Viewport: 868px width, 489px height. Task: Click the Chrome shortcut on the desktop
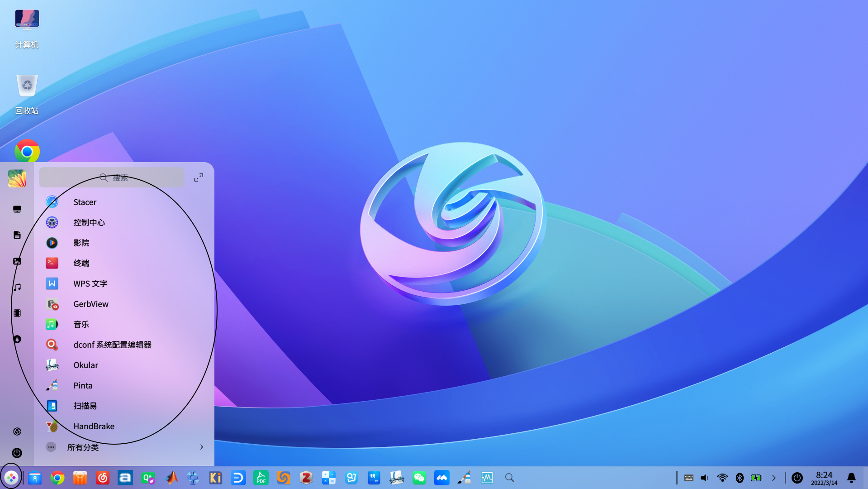(27, 151)
